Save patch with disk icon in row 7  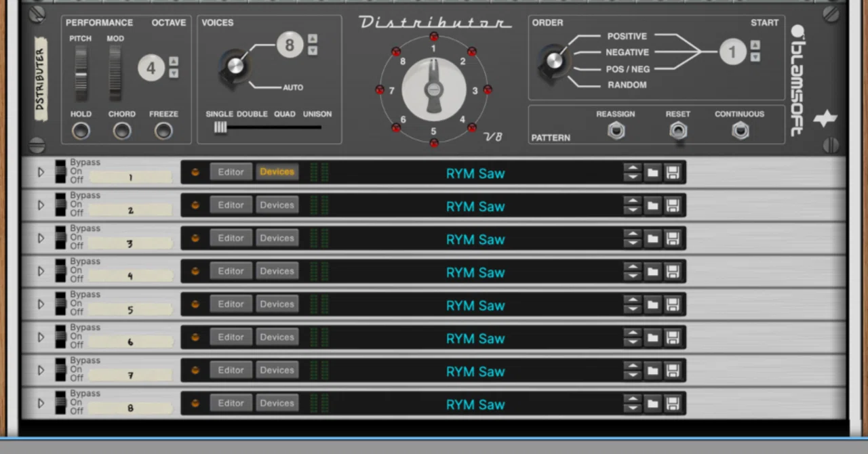coord(673,371)
